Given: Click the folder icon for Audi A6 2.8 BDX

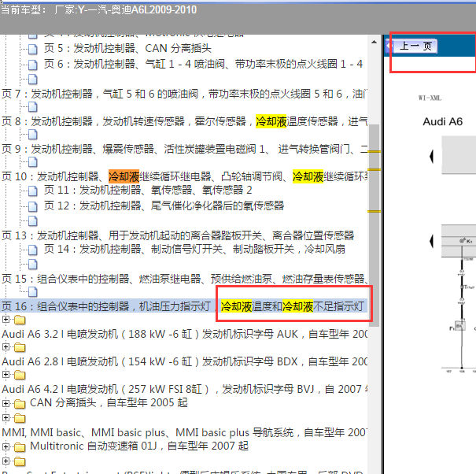Looking at the screenshot, I should tap(20, 347).
